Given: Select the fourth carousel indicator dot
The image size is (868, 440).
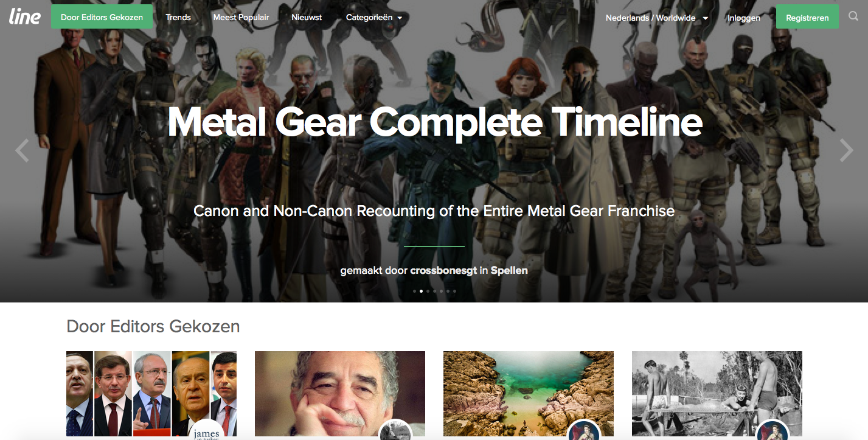Looking at the screenshot, I should tap(434, 291).
